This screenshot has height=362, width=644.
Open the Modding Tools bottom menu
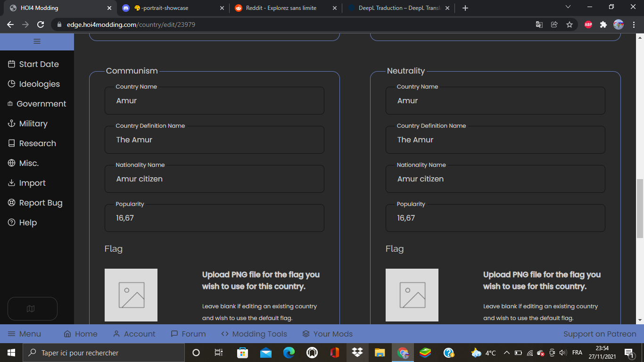point(254,334)
